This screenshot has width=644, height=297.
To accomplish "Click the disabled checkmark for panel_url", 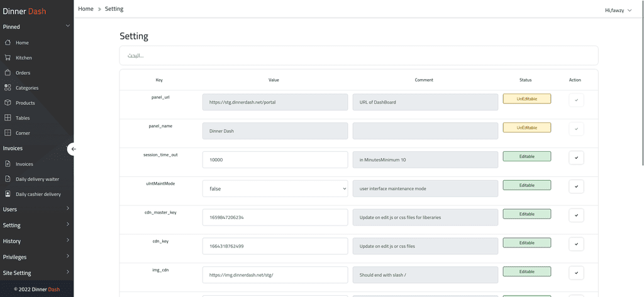I will coord(576,100).
